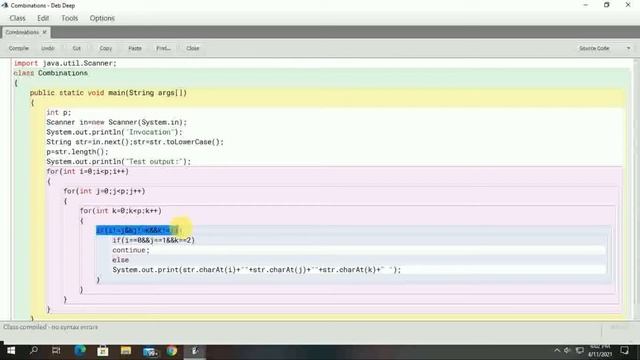Click the Close toolbar button
The image size is (640, 360).
pyautogui.click(x=193, y=48)
